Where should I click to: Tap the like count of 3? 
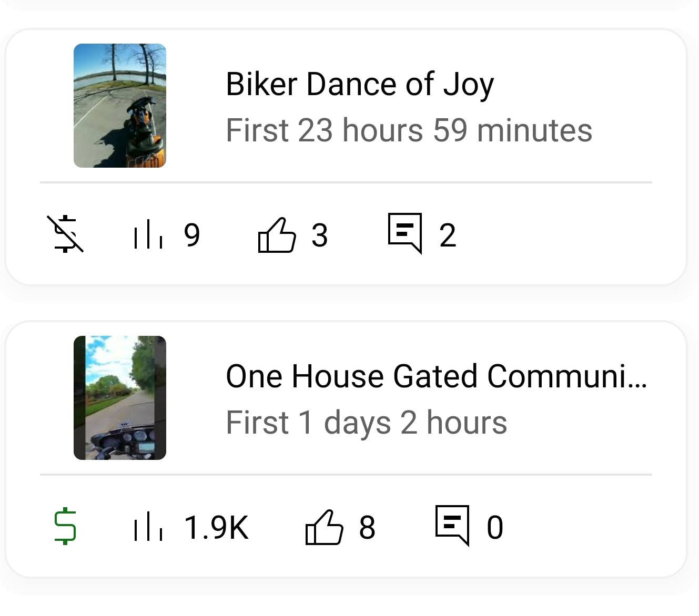320,235
